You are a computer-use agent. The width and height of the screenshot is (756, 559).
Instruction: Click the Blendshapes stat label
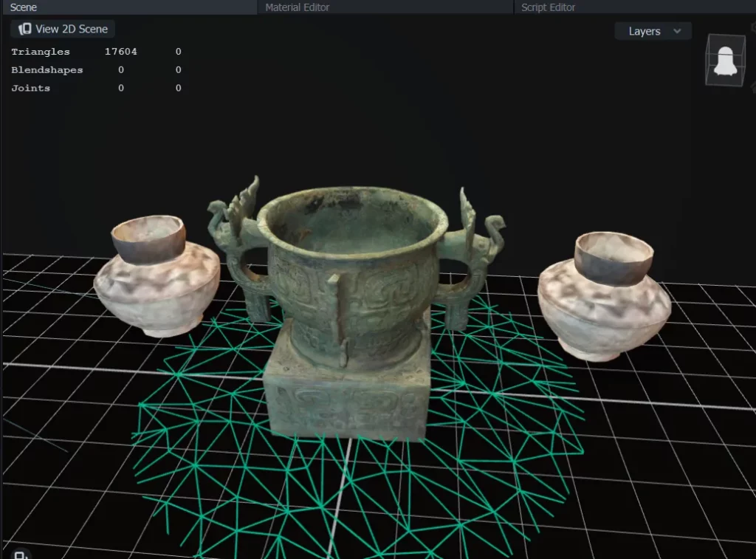(47, 70)
